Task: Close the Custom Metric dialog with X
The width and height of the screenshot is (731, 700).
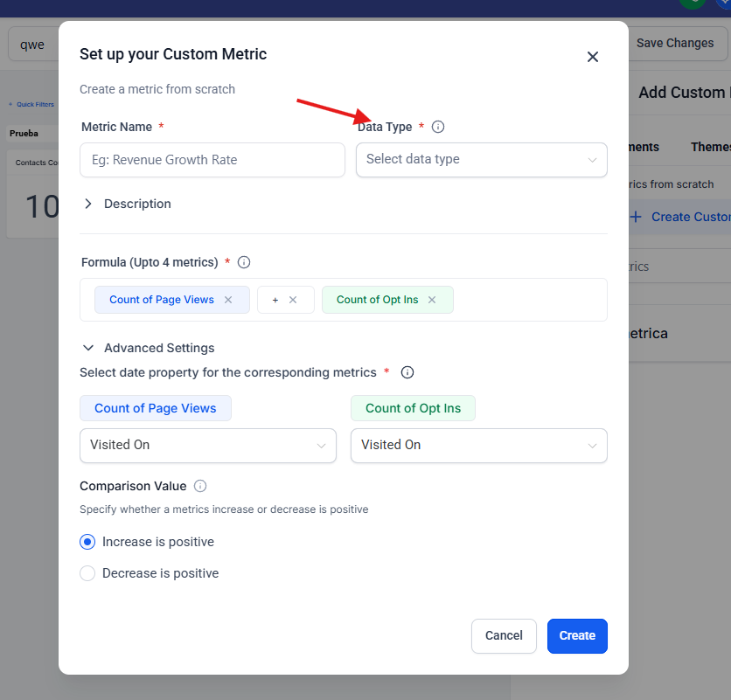Action: pyautogui.click(x=592, y=57)
